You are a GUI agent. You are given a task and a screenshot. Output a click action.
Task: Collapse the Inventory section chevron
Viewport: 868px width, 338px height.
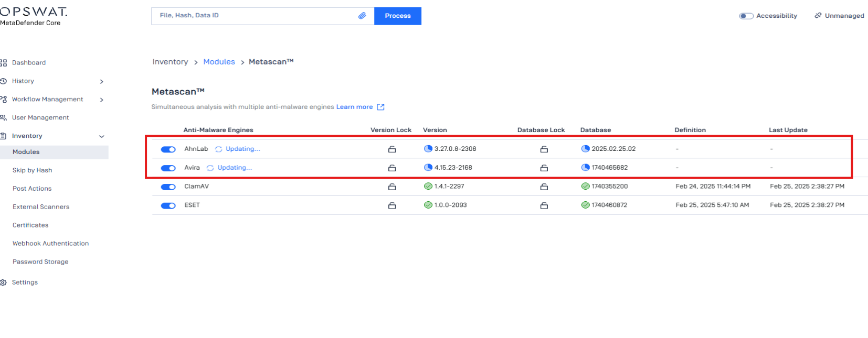tap(102, 137)
